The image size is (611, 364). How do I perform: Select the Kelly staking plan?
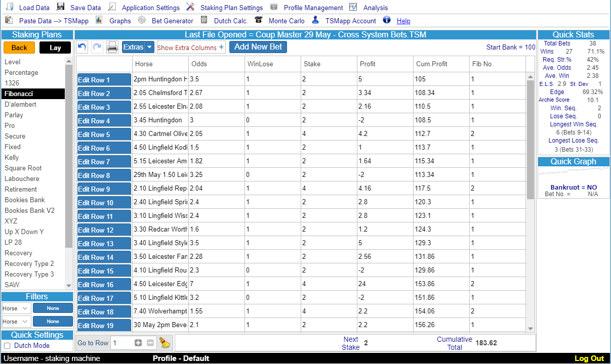click(13, 158)
